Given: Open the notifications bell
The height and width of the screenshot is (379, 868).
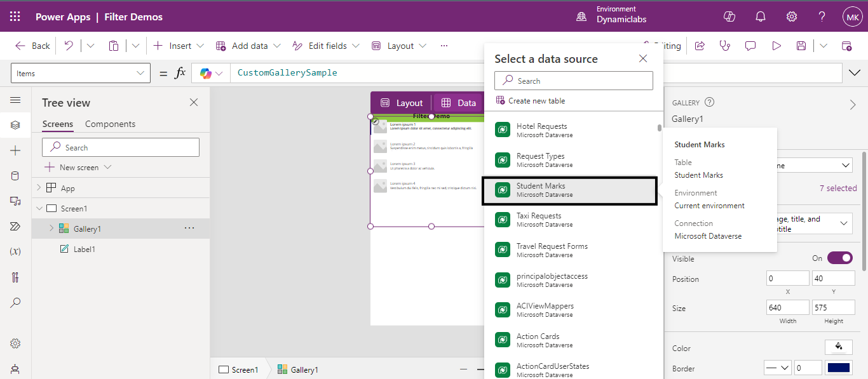Looking at the screenshot, I should pyautogui.click(x=761, y=17).
